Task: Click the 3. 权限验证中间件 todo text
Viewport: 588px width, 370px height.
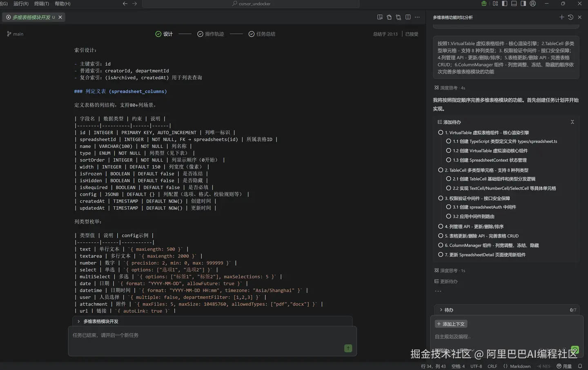Action: (477, 198)
